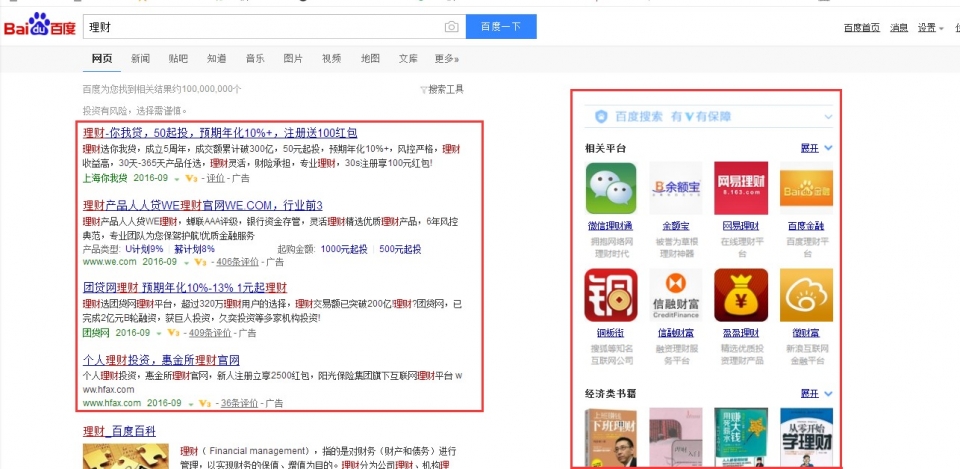Expand the 经济类书籍 section with 展开
This screenshot has height=469, width=960.
pyautogui.click(x=817, y=393)
